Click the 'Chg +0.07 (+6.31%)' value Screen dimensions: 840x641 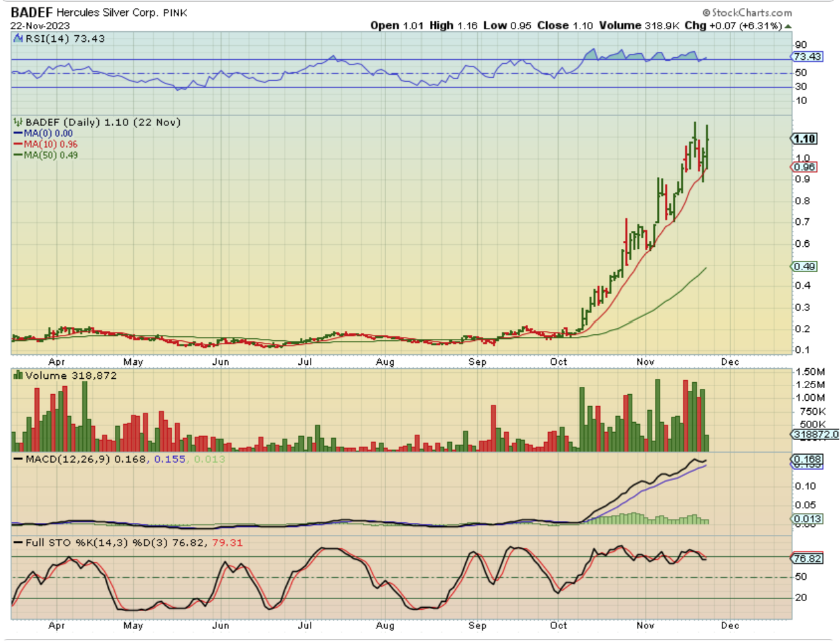pos(734,26)
